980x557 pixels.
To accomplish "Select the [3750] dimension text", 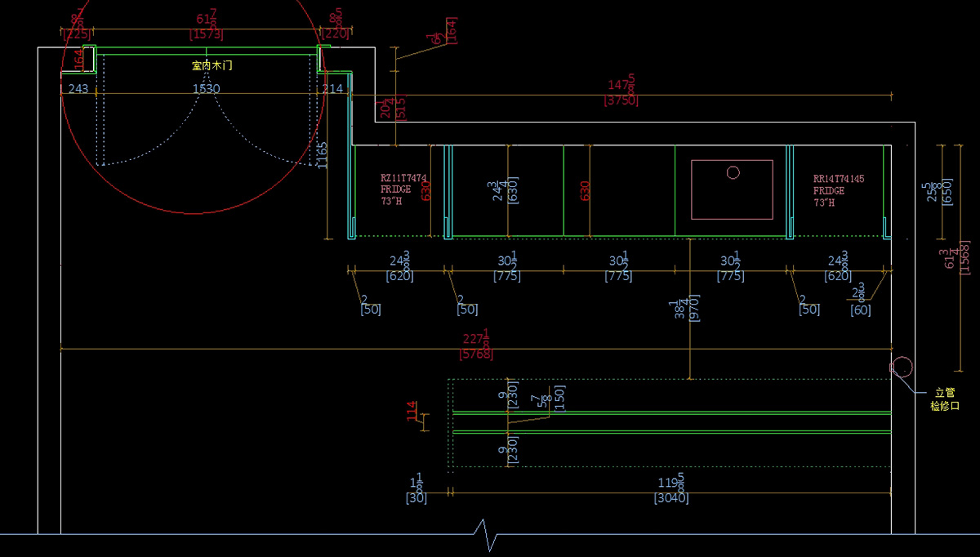I will click(x=621, y=100).
